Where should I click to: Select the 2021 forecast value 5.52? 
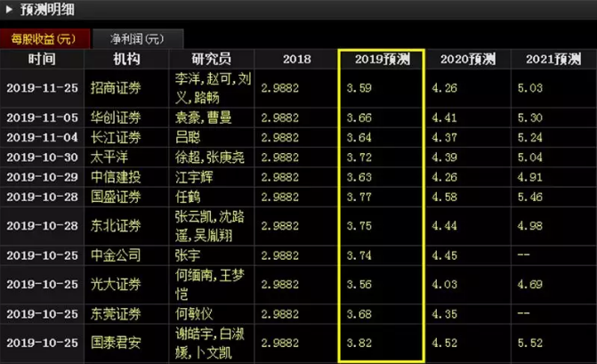(530, 343)
